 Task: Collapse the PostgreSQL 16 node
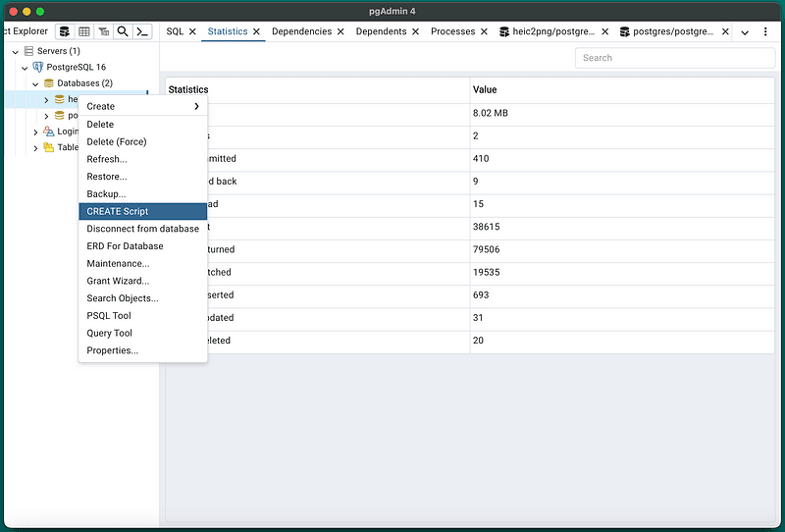[25, 68]
